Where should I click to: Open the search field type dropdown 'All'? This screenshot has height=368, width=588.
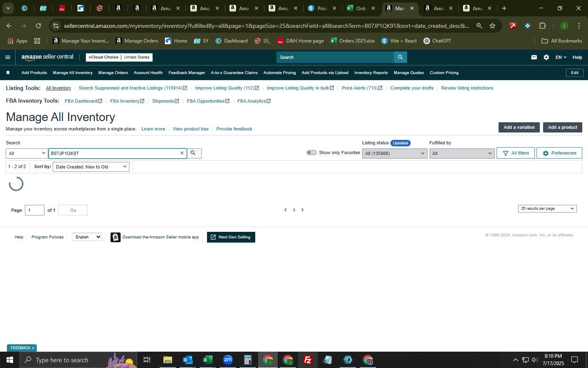27,153
